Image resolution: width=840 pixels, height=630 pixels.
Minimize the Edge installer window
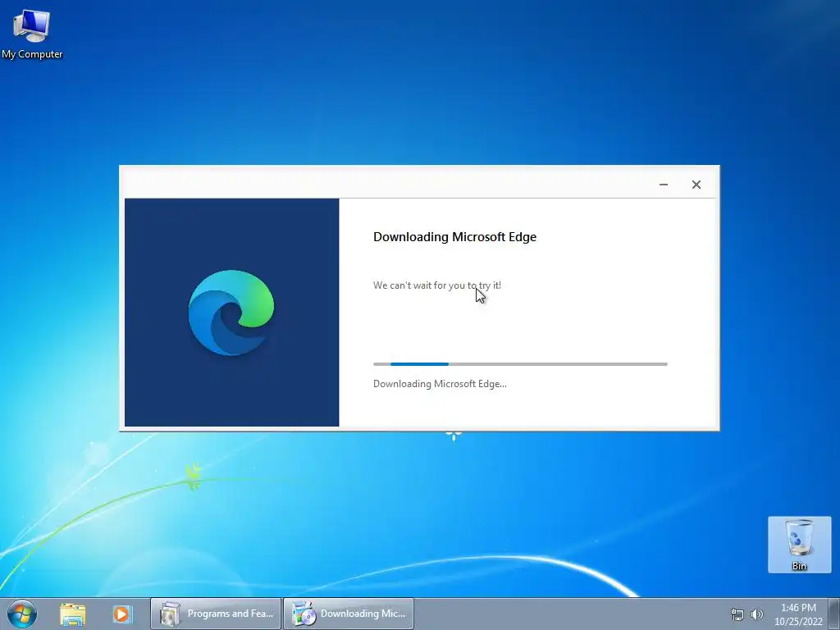coord(664,185)
